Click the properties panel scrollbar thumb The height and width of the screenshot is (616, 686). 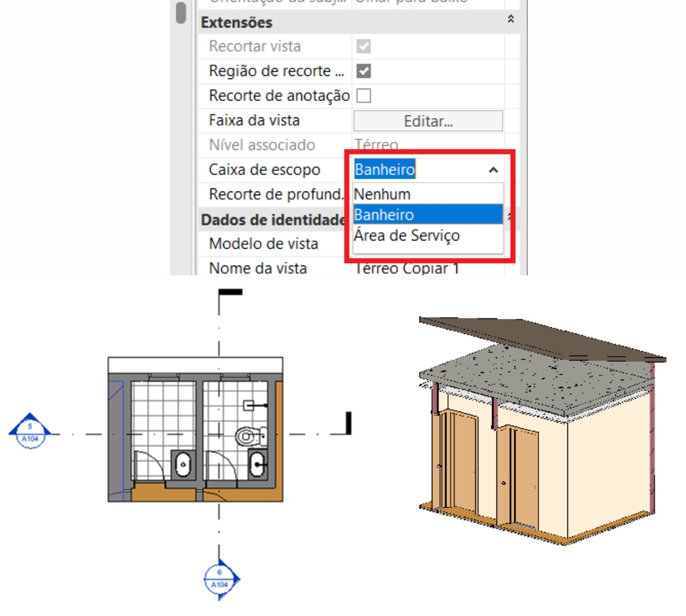[181, 13]
